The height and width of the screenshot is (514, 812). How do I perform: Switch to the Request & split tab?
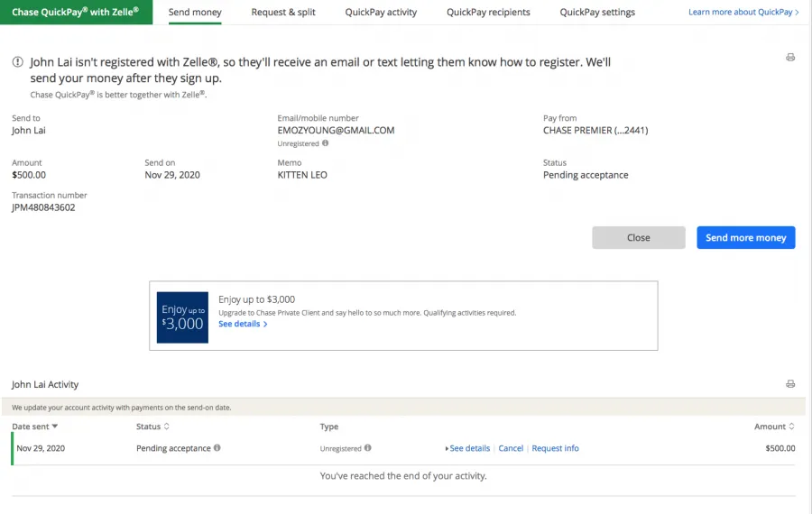pos(283,12)
